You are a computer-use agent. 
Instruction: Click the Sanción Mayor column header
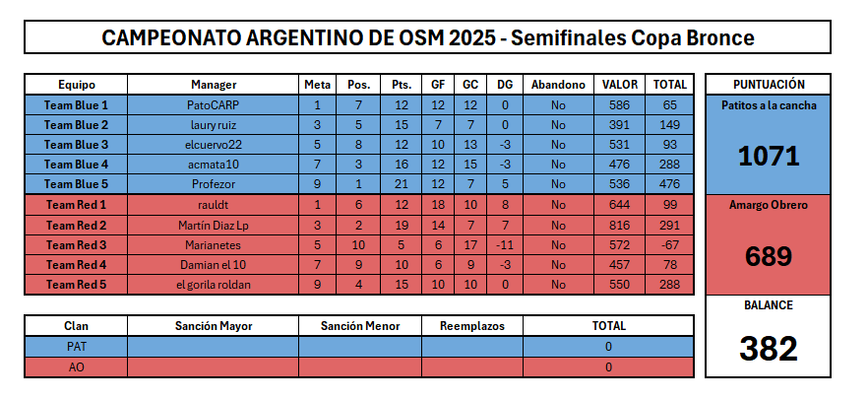pyautogui.click(x=214, y=326)
